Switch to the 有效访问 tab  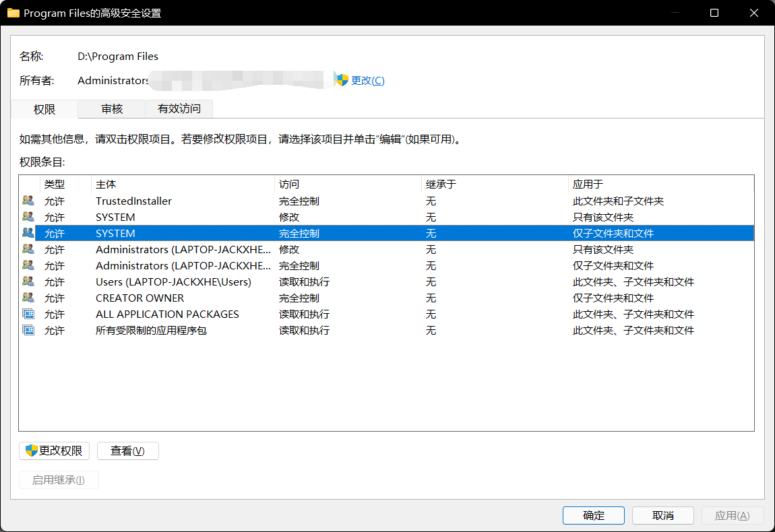click(178, 109)
